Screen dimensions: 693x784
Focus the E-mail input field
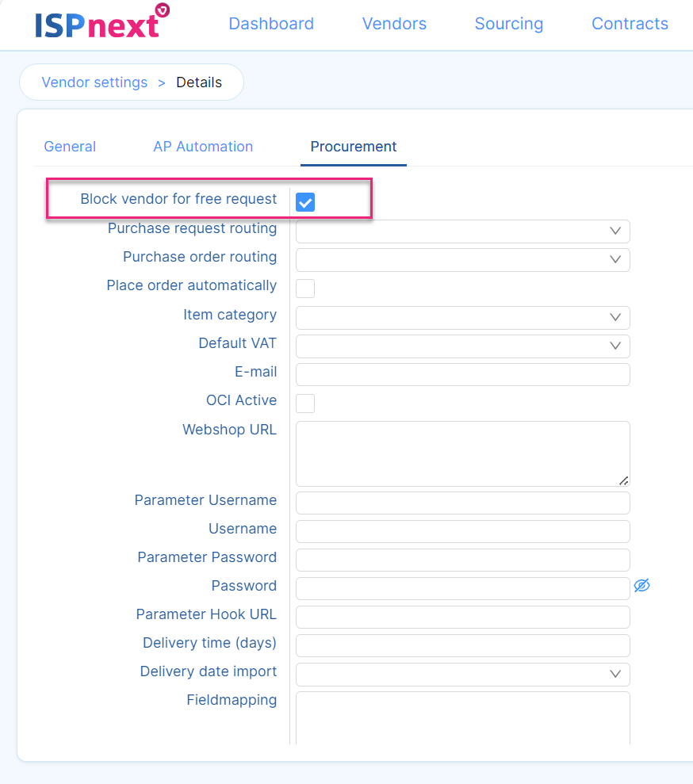click(462, 375)
